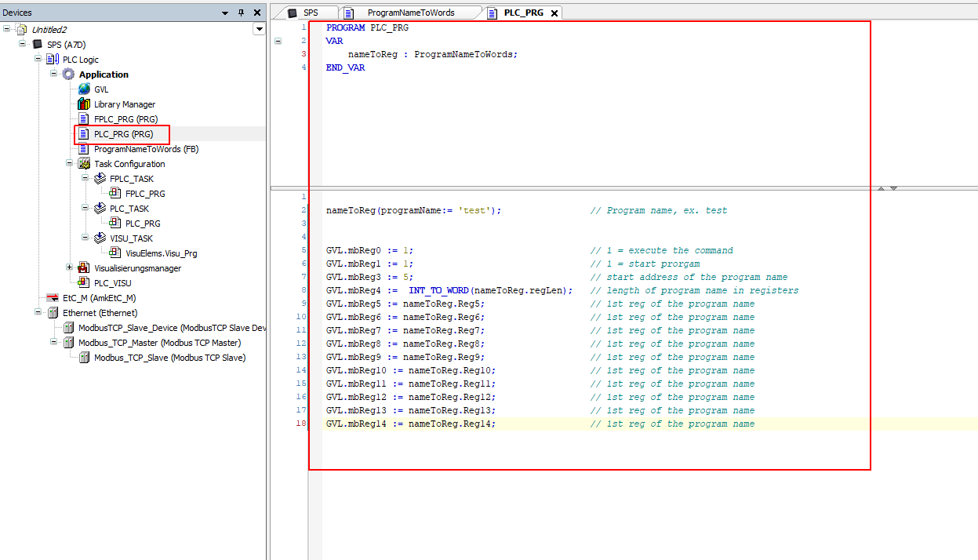Click the up arrow on the editor splitter
The height and width of the screenshot is (560, 978).
(x=881, y=188)
